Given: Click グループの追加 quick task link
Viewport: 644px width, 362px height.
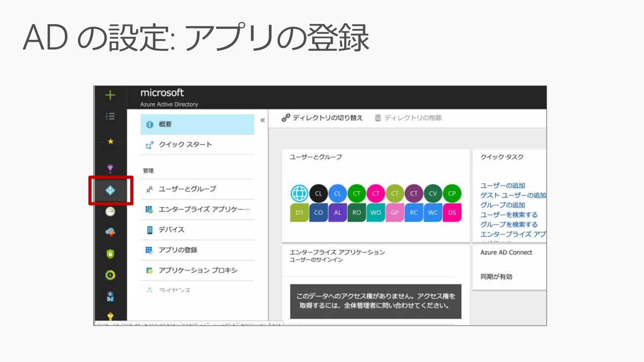Looking at the screenshot, I should tap(502, 205).
